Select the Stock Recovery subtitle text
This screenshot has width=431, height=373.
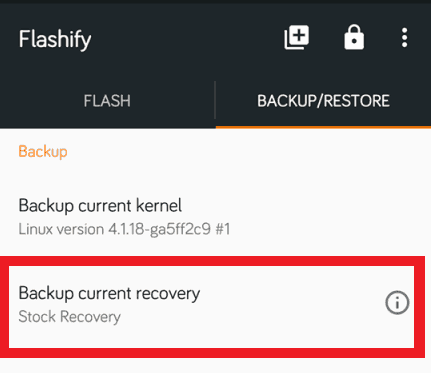(69, 317)
